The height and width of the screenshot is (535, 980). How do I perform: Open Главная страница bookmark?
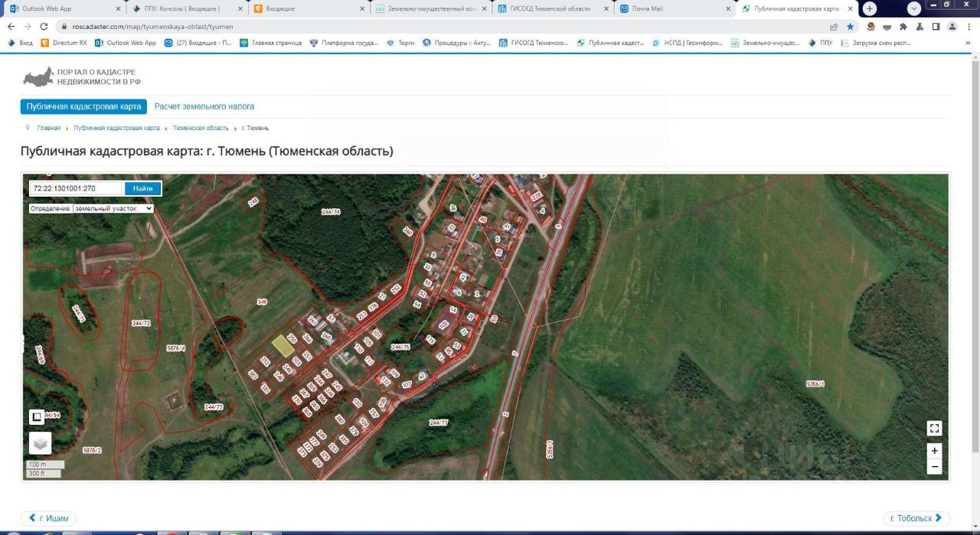coord(271,43)
